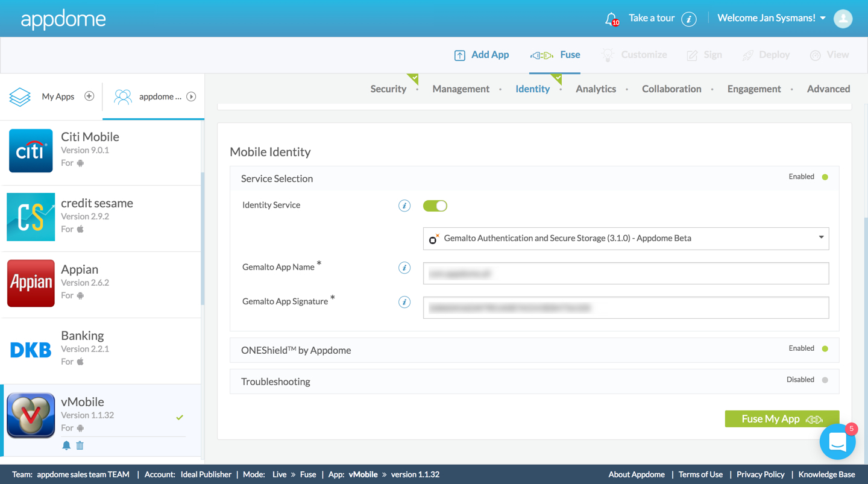Open the Terms of Use link
The height and width of the screenshot is (484, 868).
pos(700,474)
